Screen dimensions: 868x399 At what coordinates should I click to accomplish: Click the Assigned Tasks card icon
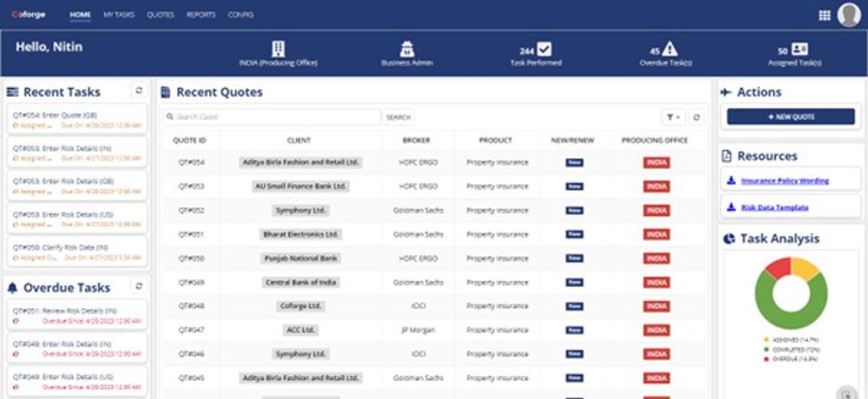(799, 49)
